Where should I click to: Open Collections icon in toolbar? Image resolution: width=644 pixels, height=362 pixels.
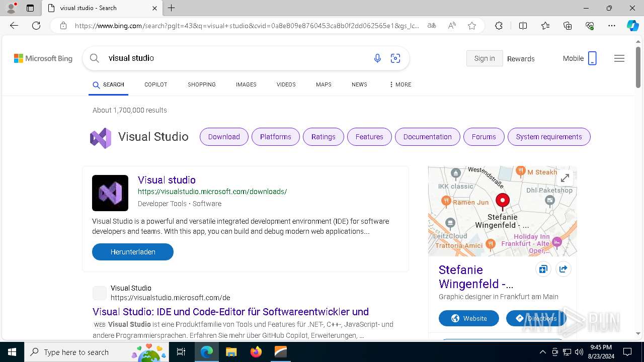click(x=568, y=26)
